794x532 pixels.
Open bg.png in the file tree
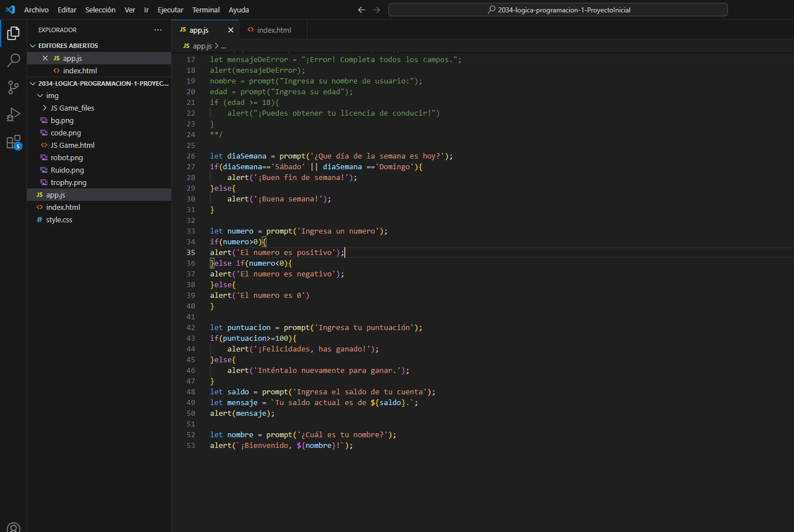coord(62,120)
